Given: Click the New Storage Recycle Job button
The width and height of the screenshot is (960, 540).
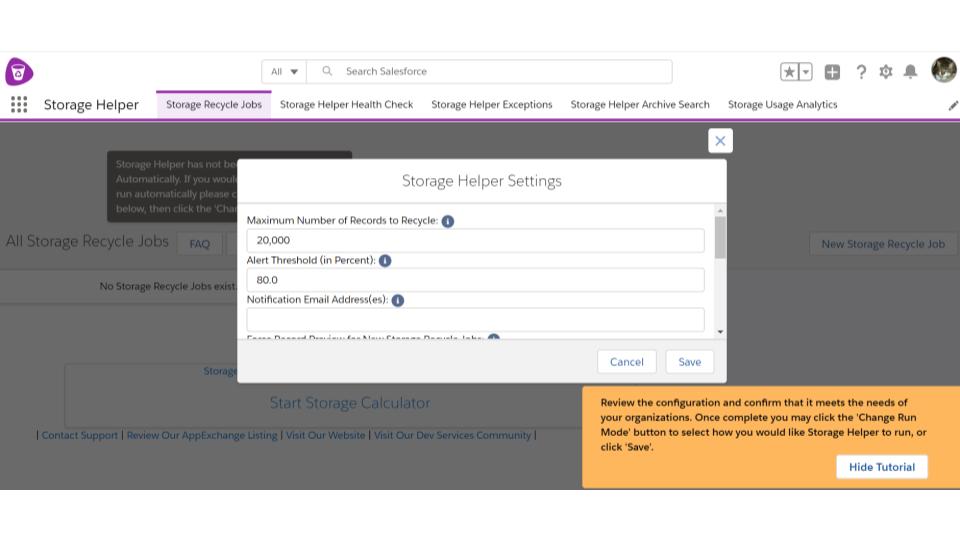Looking at the screenshot, I should point(883,244).
